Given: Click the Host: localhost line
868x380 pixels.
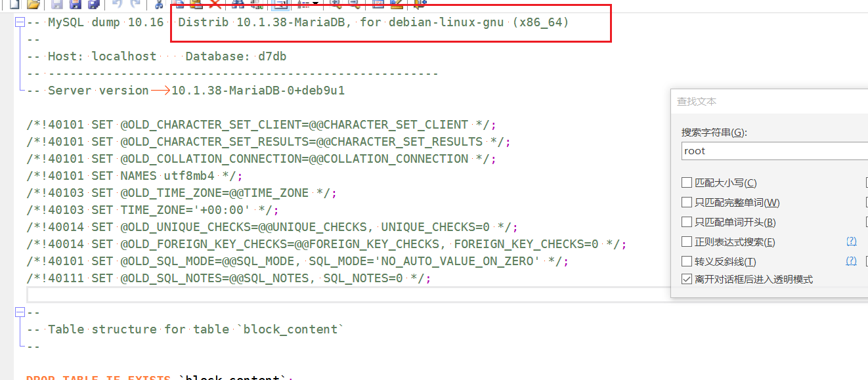Looking at the screenshot, I should [157, 56].
